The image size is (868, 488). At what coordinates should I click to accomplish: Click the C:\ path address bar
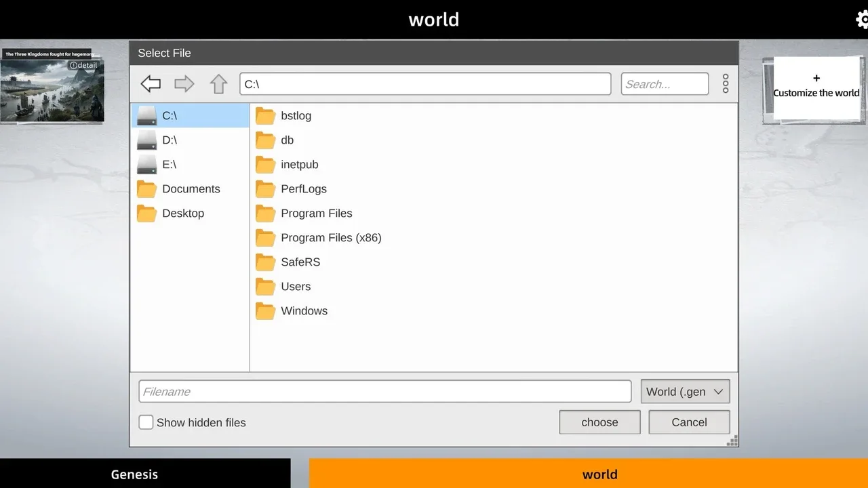point(425,84)
